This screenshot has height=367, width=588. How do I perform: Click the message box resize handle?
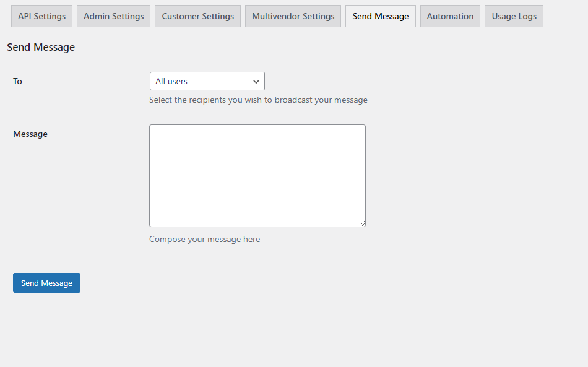coord(362,223)
